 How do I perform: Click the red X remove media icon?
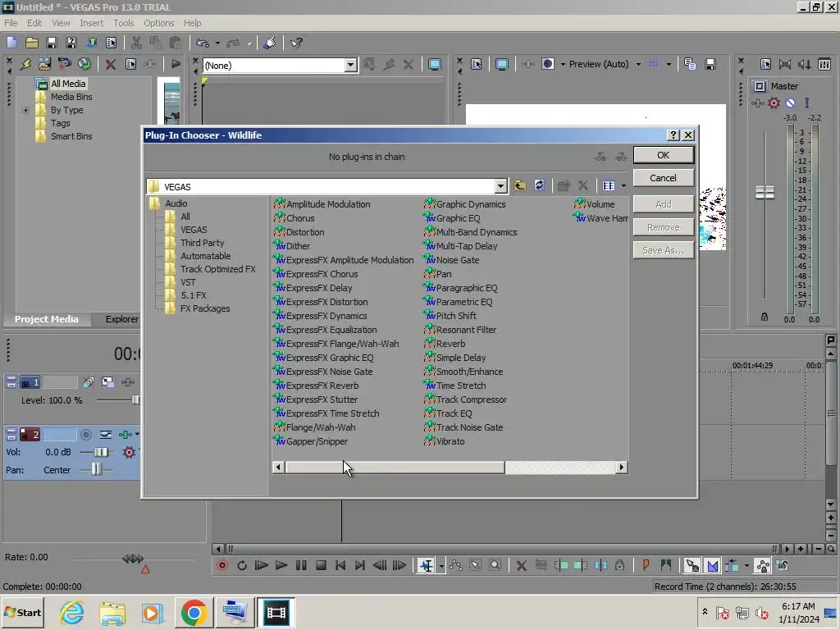point(111,64)
